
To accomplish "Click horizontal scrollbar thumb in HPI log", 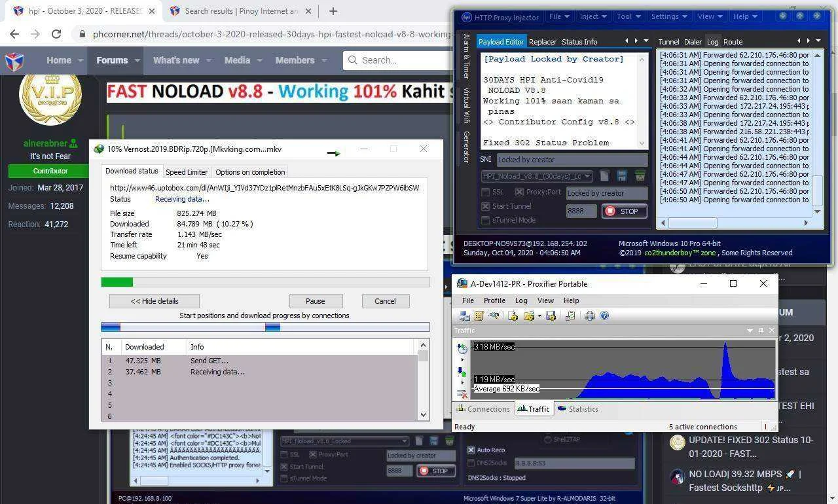I will (x=693, y=223).
